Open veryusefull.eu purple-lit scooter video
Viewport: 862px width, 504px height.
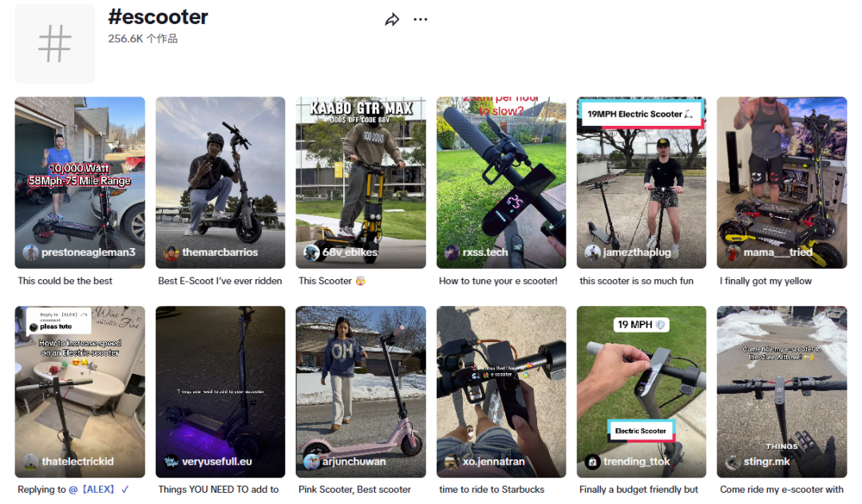click(x=220, y=392)
